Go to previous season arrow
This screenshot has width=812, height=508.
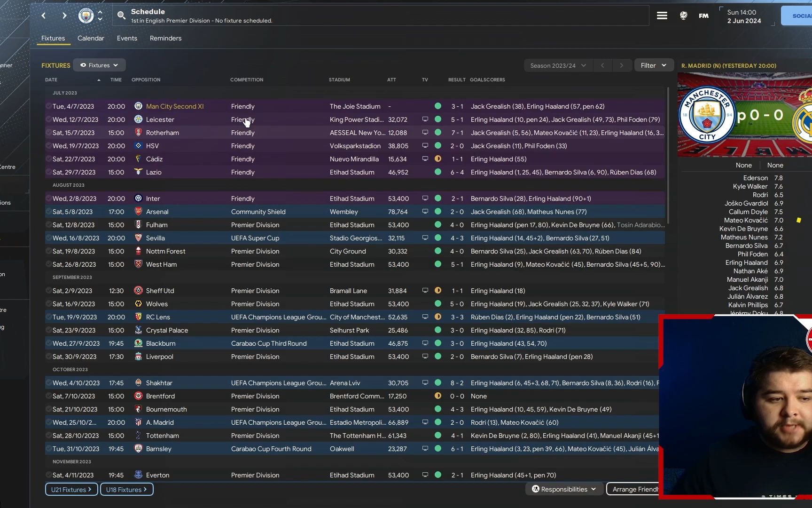[602, 65]
